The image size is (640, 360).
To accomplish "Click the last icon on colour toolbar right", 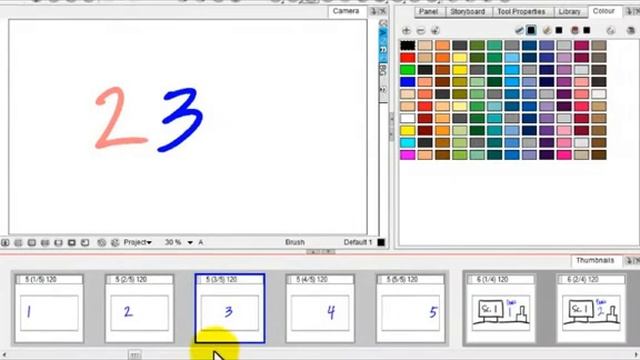I will point(631,31).
